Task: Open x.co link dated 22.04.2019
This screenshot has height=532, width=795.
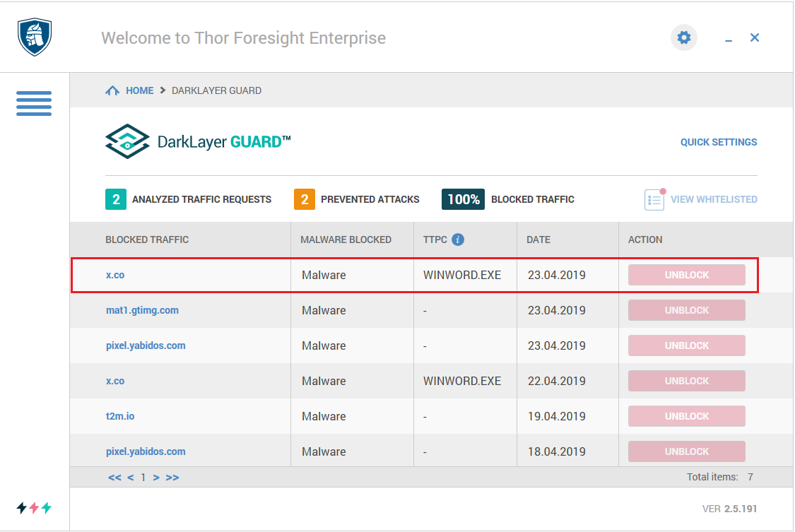Action: [115, 381]
